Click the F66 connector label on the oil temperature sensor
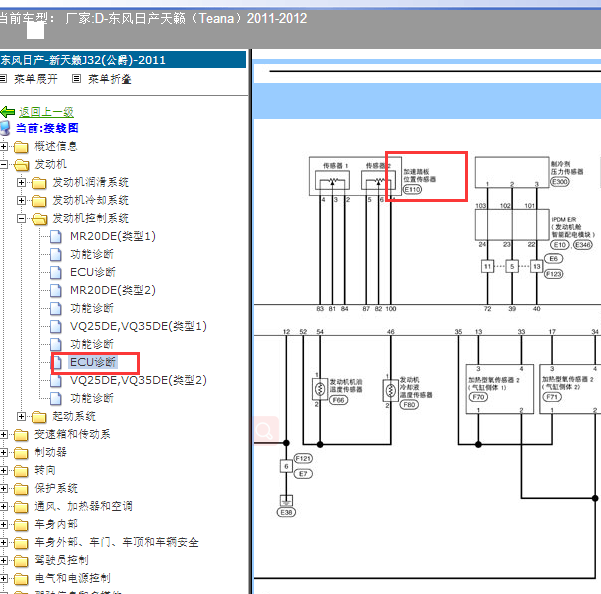This screenshot has width=601, height=594. click(338, 400)
